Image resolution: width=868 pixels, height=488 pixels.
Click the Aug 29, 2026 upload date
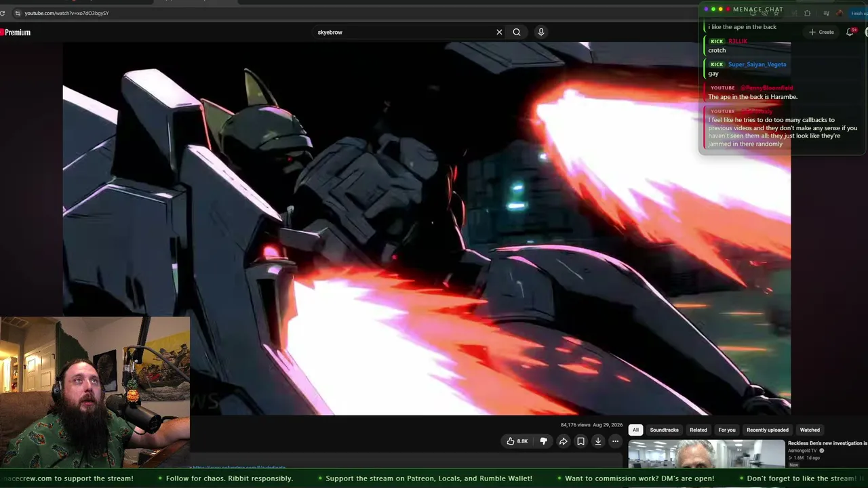[x=608, y=425]
